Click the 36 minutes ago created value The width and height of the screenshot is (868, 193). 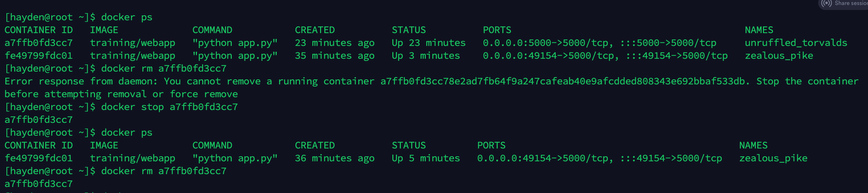coord(334,158)
